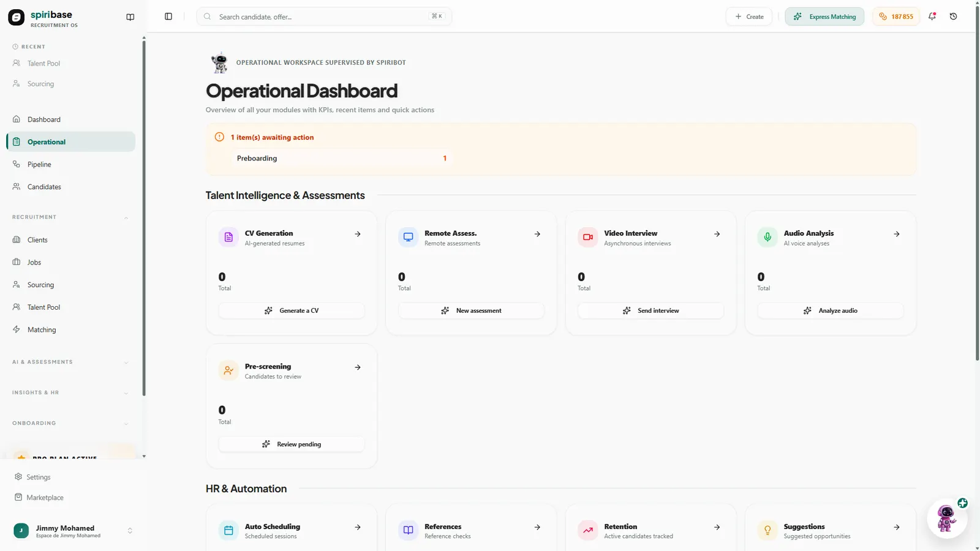Image resolution: width=980 pixels, height=551 pixels.
Task: Click the spiribase logo icon
Action: (17, 18)
